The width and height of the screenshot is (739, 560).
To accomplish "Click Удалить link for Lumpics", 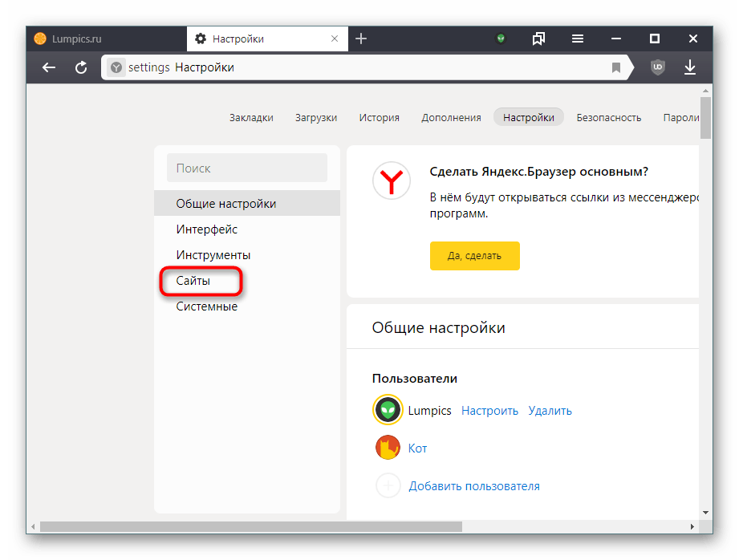I will 550,411.
